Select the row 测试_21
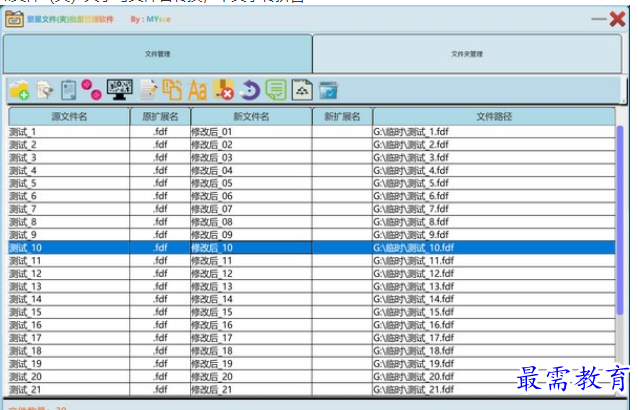Image resolution: width=638 pixels, height=410 pixels. pyautogui.click(x=312, y=390)
